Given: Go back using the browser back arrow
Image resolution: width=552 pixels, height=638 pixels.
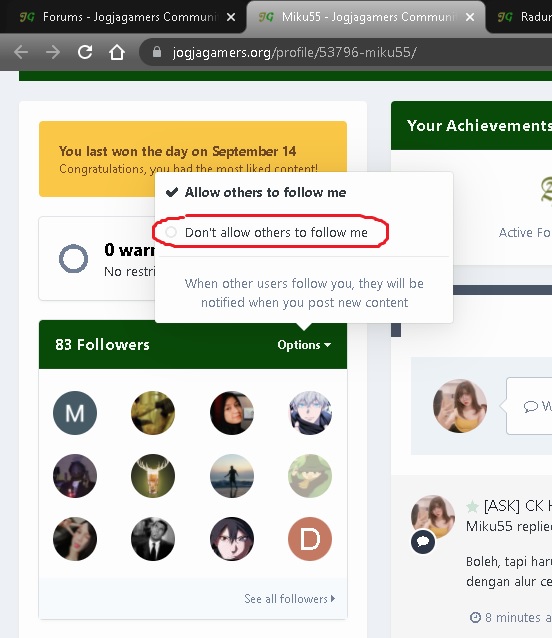Looking at the screenshot, I should point(21,52).
